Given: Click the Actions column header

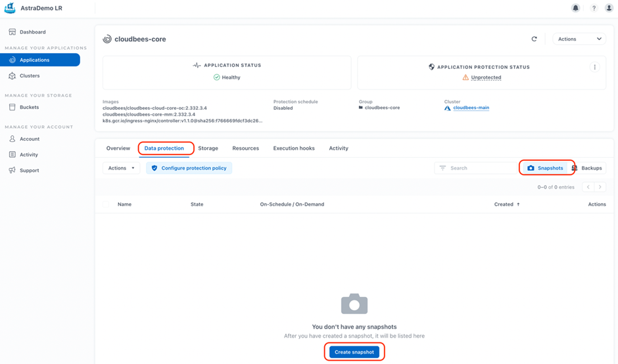Looking at the screenshot, I should 597,204.
